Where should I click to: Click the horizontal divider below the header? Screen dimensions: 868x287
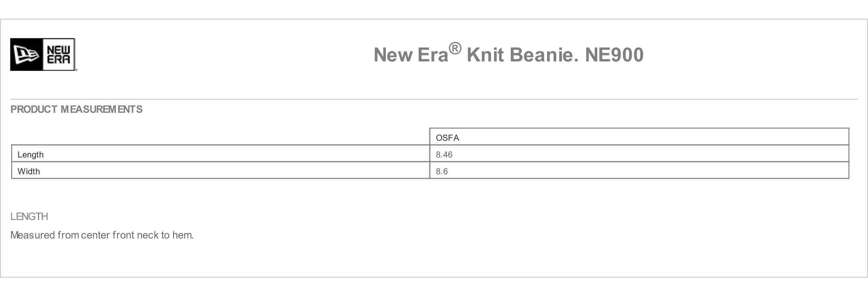point(434,99)
